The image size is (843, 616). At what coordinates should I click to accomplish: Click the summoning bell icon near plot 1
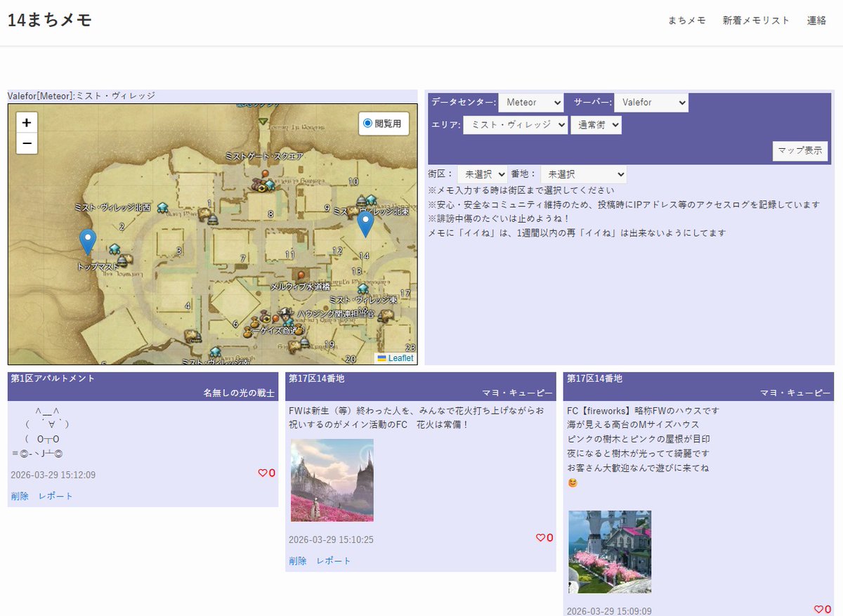point(212,220)
